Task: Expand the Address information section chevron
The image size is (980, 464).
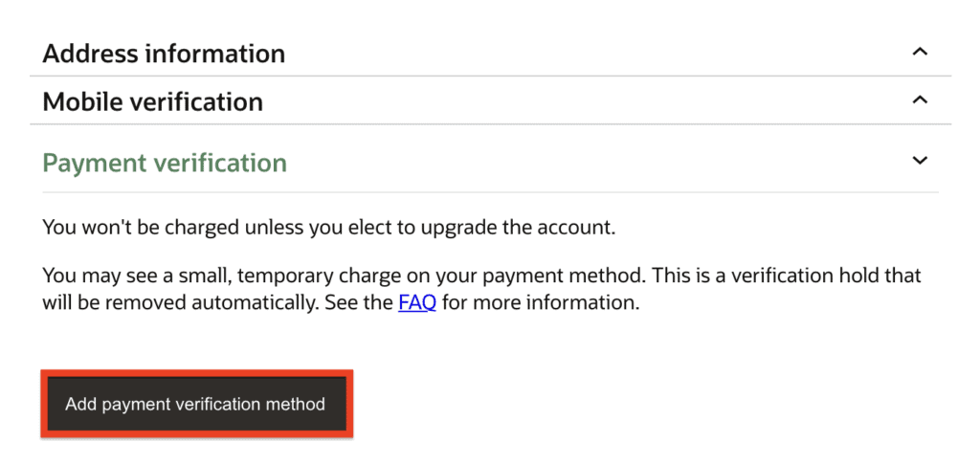Action: [920, 52]
